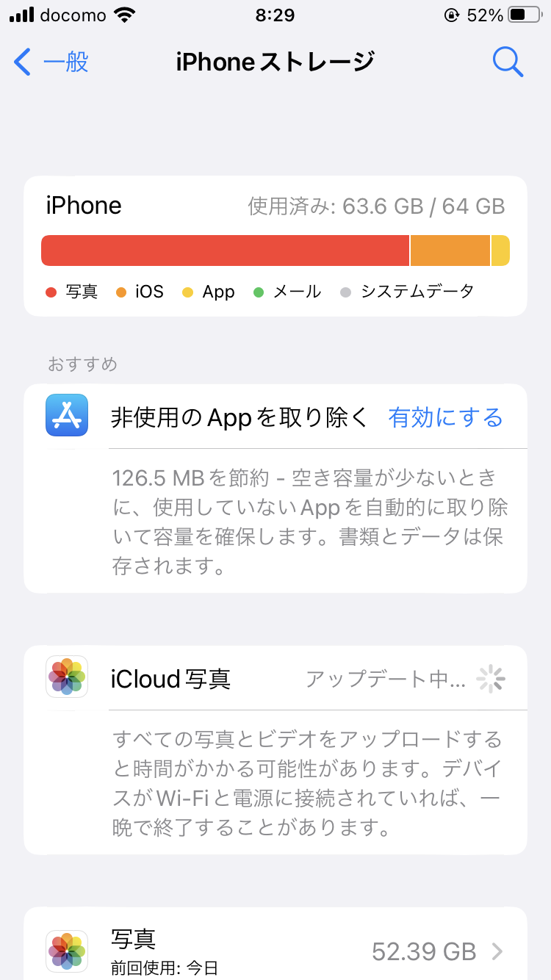The height and width of the screenshot is (980, 551).
Task: Tap the App Store icon
Action: tap(67, 415)
